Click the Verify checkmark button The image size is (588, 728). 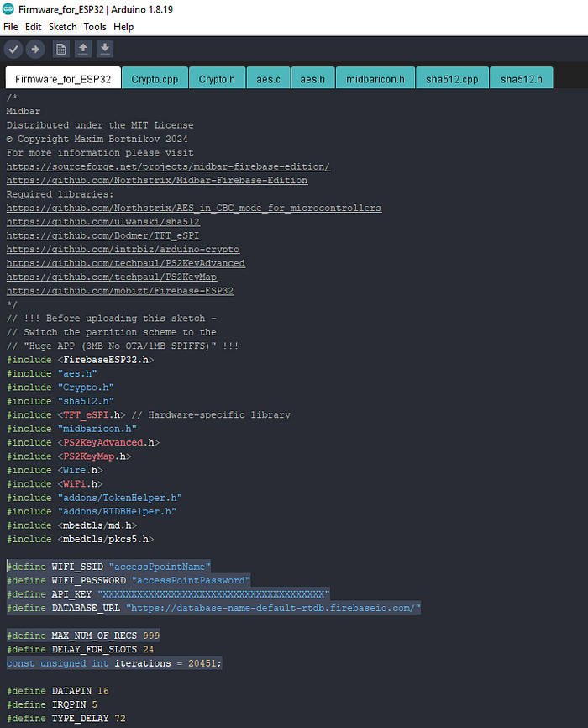[x=13, y=50]
